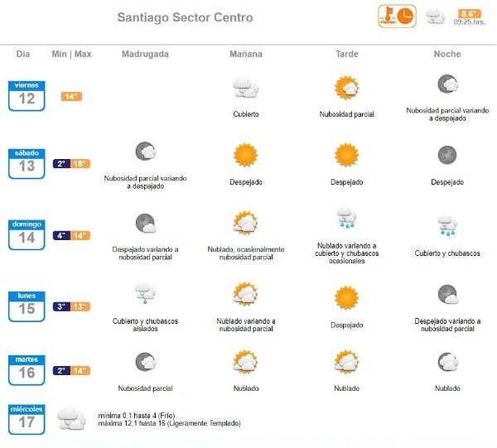Click Monday afternoon Despejado sun icon
Image resolution: width=497 pixels, height=448 pixels.
pyautogui.click(x=346, y=296)
